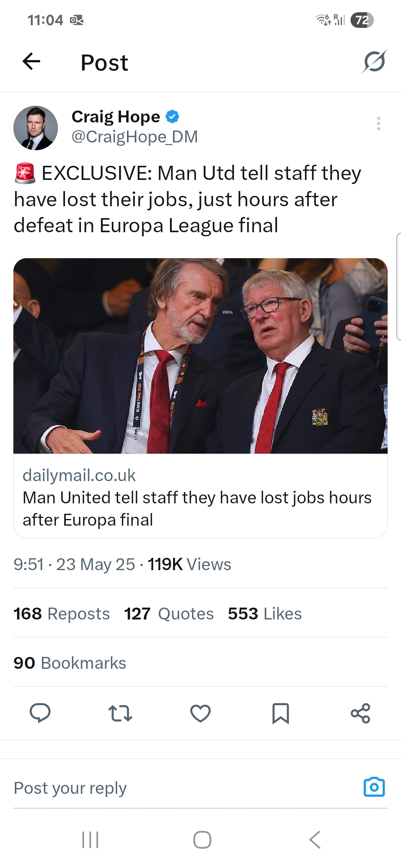Viewport: 401px width, 868px height.
Task: View the 168 Reposts list
Action: click(x=62, y=614)
